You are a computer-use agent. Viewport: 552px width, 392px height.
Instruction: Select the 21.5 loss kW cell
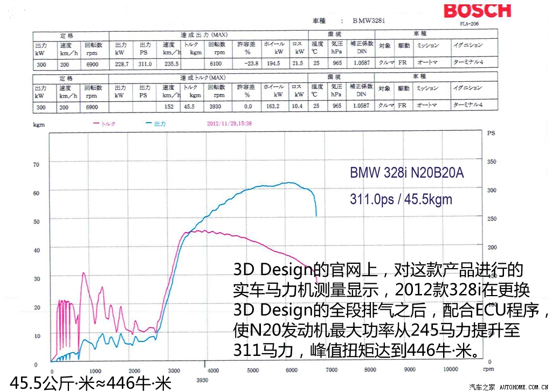pyautogui.click(x=298, y=64)
